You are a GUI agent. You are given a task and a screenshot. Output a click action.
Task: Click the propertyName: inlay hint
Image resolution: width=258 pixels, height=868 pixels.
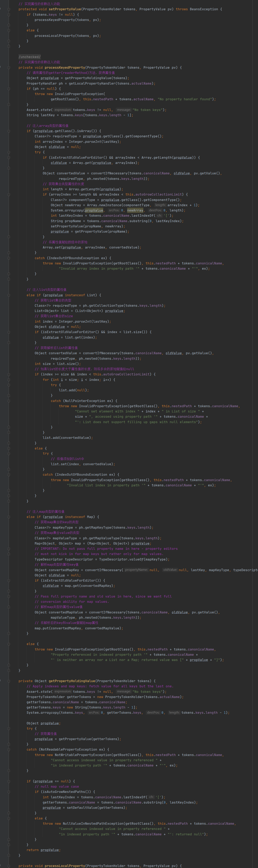(x=136, y=570)
